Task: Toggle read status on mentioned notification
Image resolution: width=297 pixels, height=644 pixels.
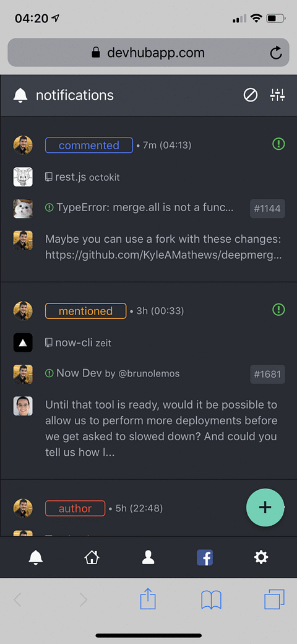Action: 278,309
